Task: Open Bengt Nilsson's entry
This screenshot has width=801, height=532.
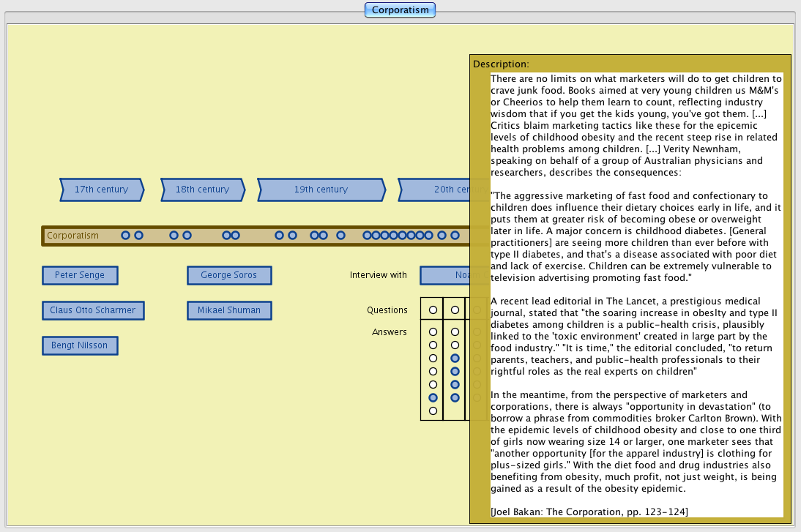Action: (80, 345)
